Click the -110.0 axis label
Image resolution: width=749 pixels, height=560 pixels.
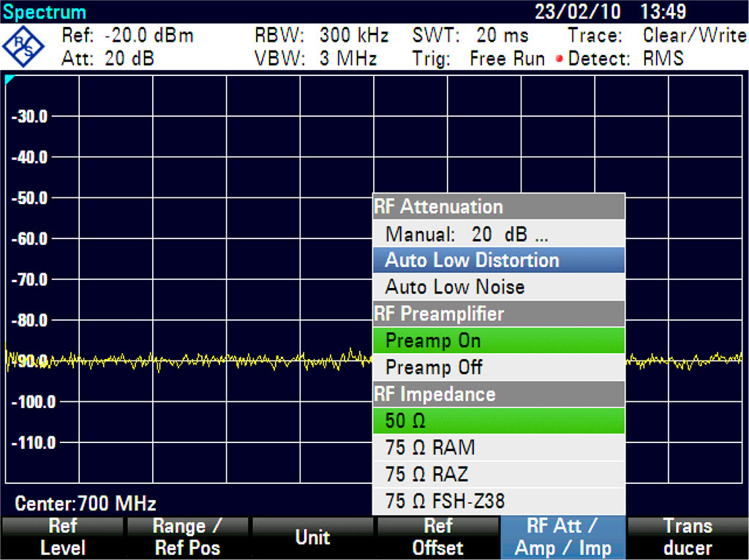pos(34,442)
